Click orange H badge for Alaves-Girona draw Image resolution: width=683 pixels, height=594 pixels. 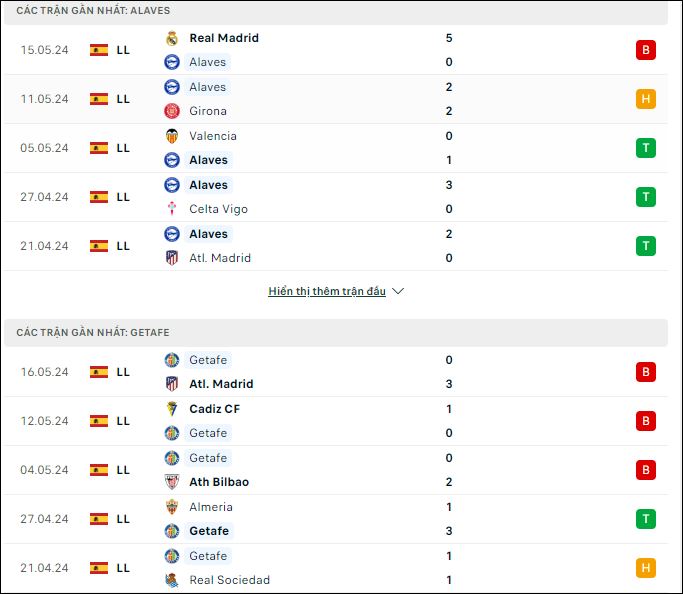[x=646, y=99]
